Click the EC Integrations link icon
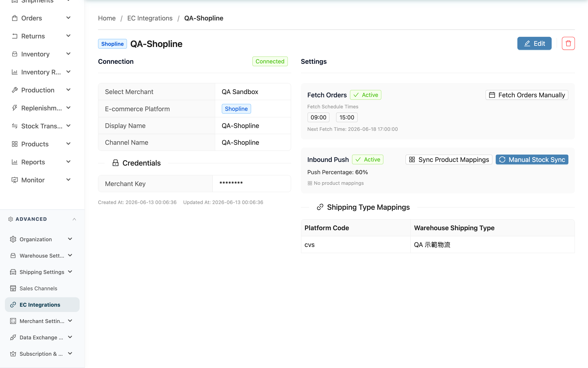This screenshot has height=368, width=588. pos(13,305)
